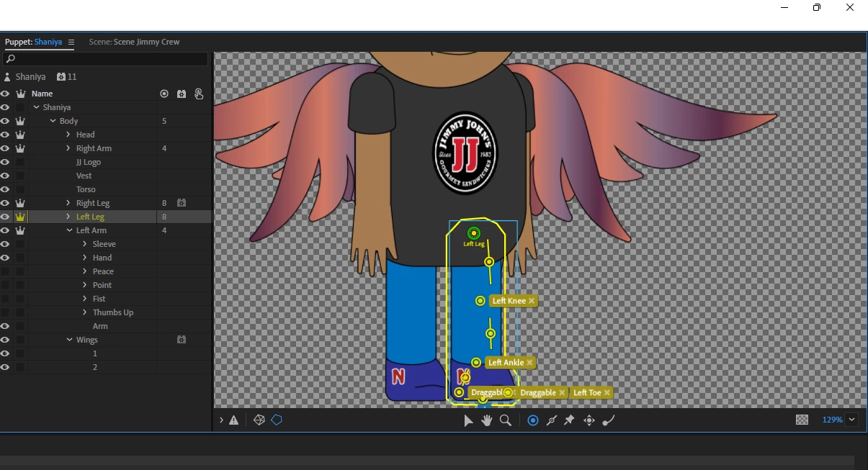Click the draggable hand column header icon

click(199, 94)
